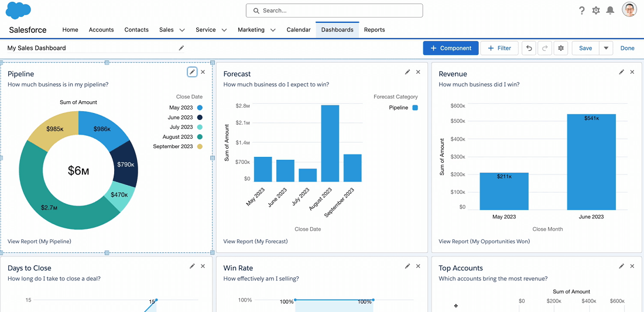Click the $790K donut segment
644x312 pixels.
(125, 164)
